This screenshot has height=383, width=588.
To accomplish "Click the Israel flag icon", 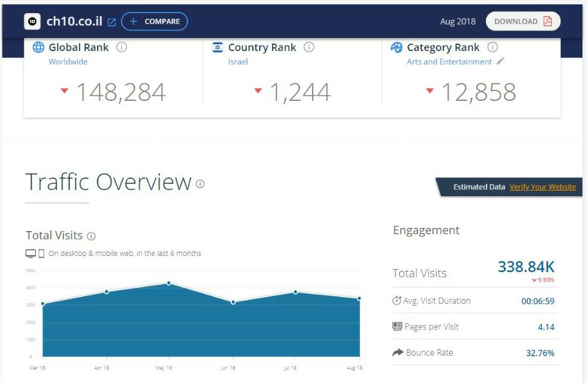I will pos(217,47).
